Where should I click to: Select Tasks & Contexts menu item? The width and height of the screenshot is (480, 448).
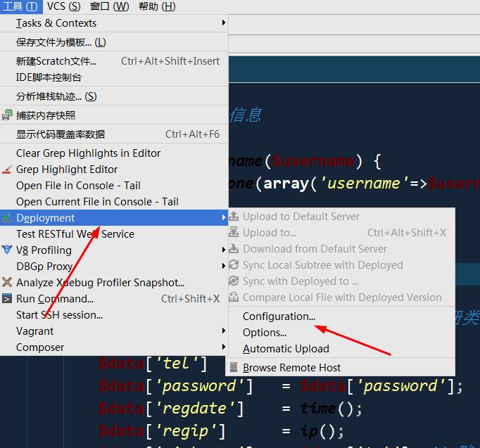click(x=114, y=23)
